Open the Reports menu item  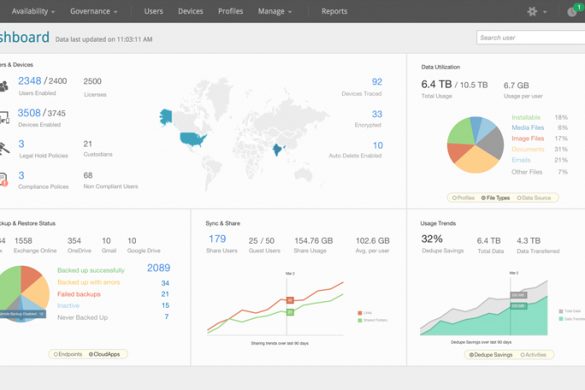(x=334, y=12)
